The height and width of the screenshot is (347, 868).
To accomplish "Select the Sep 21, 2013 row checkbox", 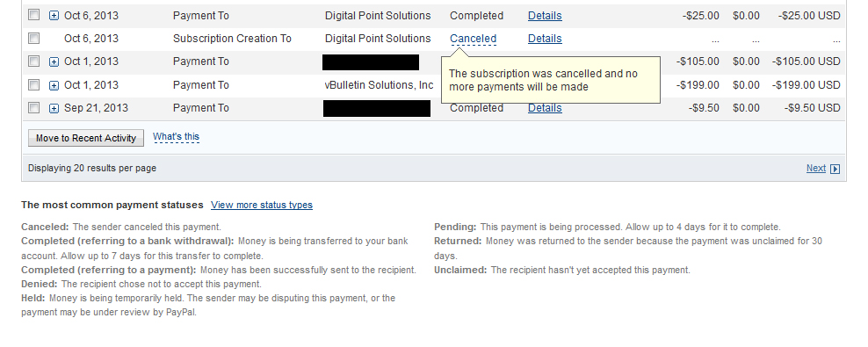I will pos(33,107).
